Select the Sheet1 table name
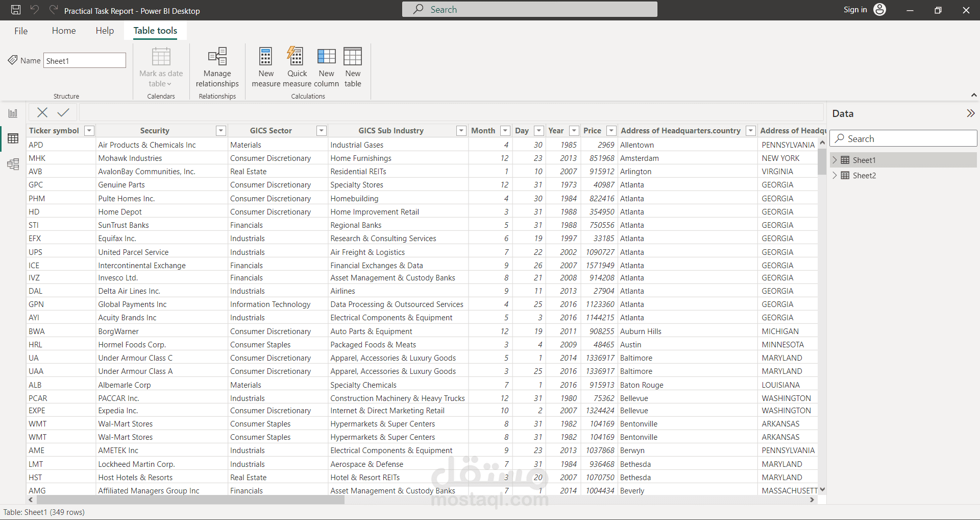Viewport: 980px width, 520px height. pyautogui.click(x=864, y=160)
